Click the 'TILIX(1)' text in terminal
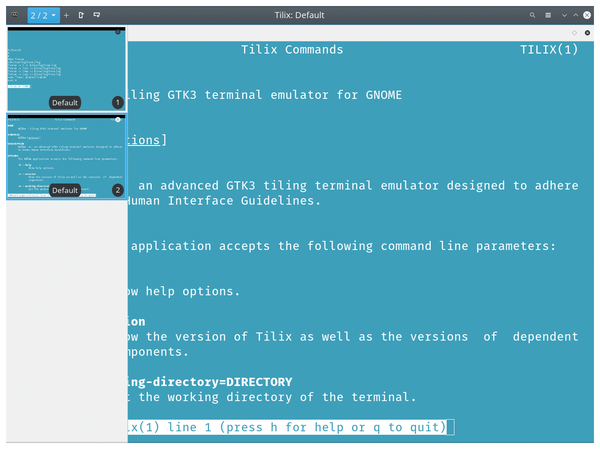This screenshot has width=600, height=449. coord(549,50)
